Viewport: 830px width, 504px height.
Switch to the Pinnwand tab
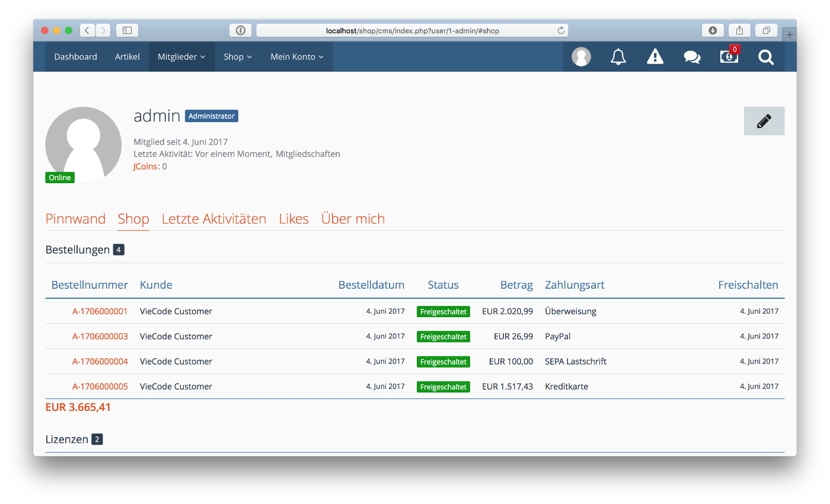coord(75,219)
